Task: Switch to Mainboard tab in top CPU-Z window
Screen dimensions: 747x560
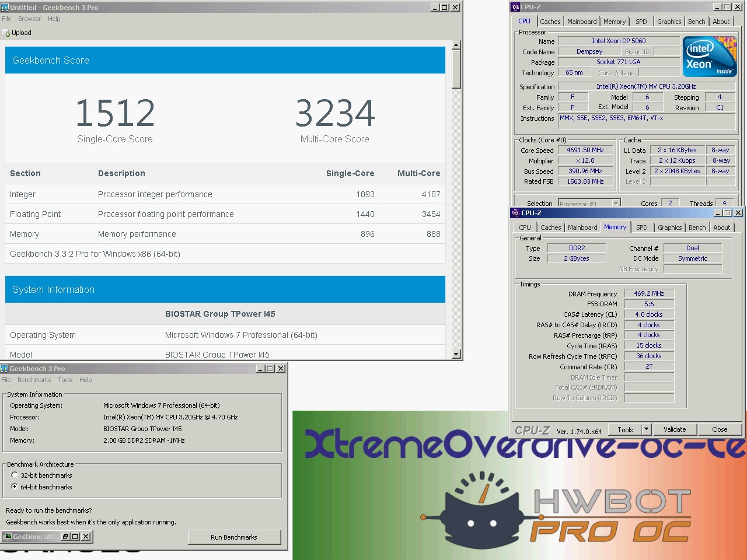Action: click(x=582, y=22)
